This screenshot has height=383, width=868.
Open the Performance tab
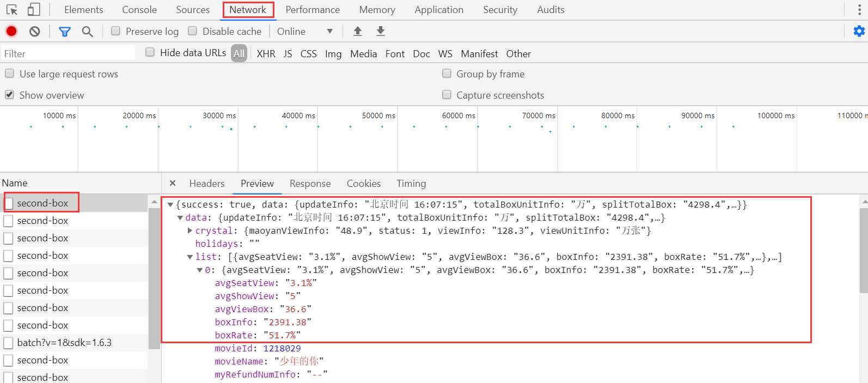(313, 10)
